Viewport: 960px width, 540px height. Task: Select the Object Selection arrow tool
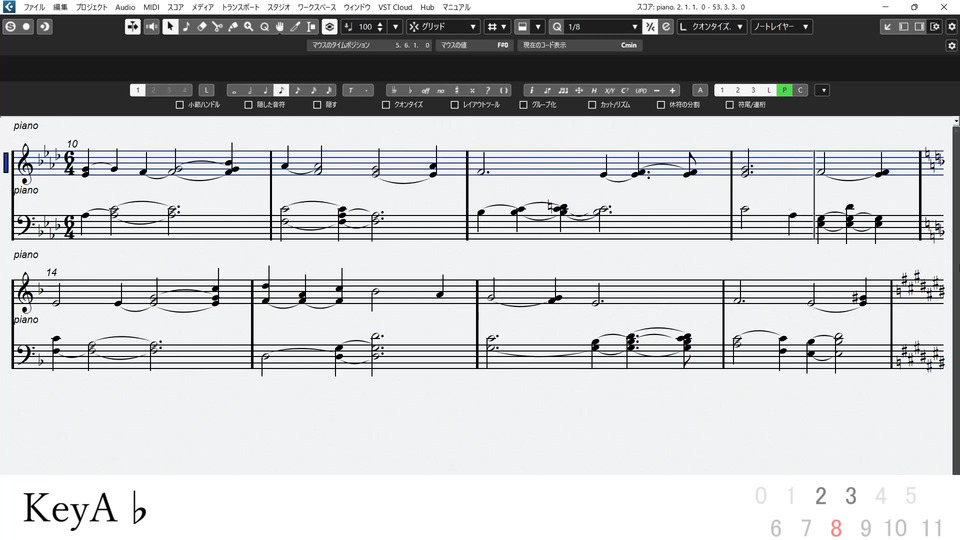(171, 26)
